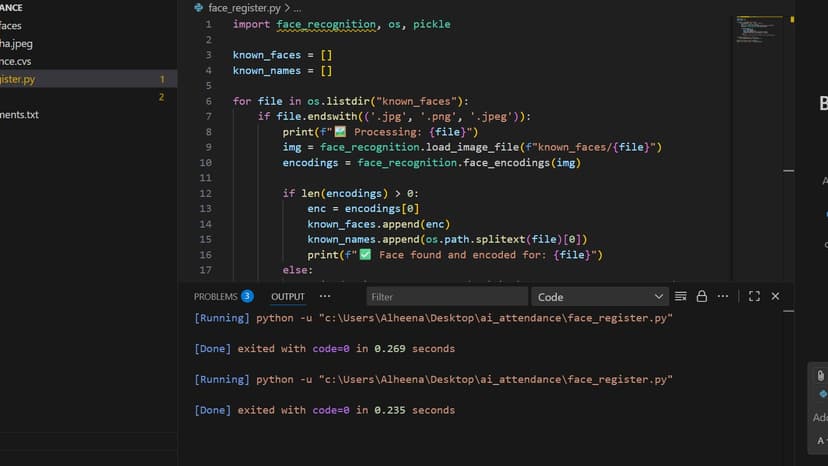Click 'else:' on line 17
828x466 pixels.
pos(297,270)
